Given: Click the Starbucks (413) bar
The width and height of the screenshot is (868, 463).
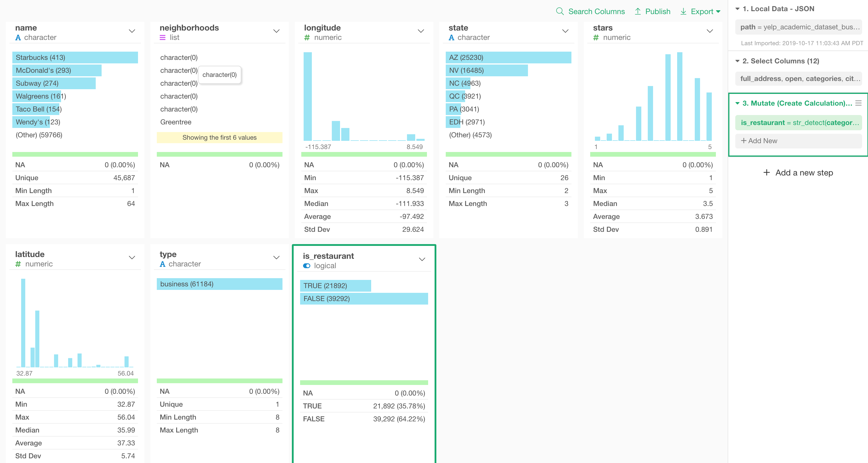Looking at the screenshot, I should [x=75, y=57].
